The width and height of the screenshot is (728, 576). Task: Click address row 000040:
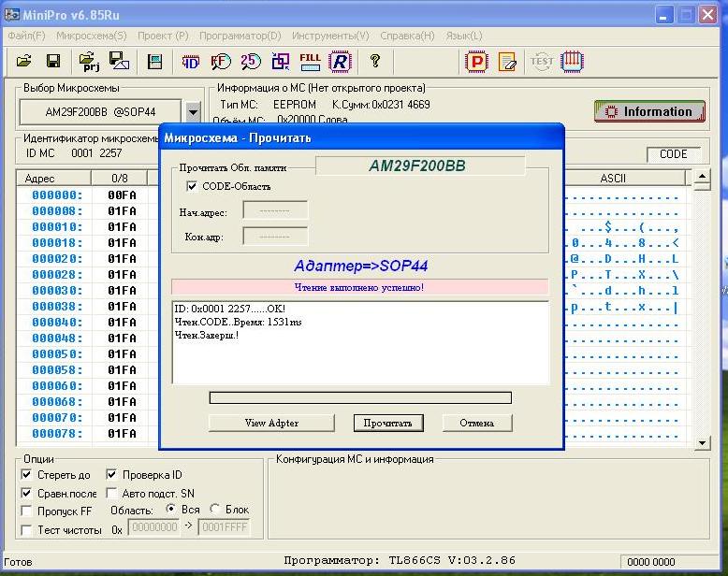[x=57, y=323]
